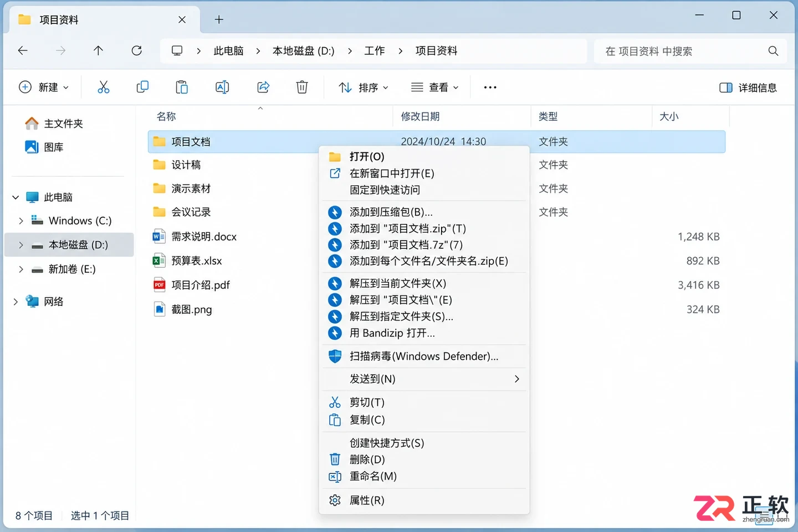Click the Cut scissors icon in toolbar
Image resolution: width=798 pixels, height=532 pixels.
click(104, 87)
